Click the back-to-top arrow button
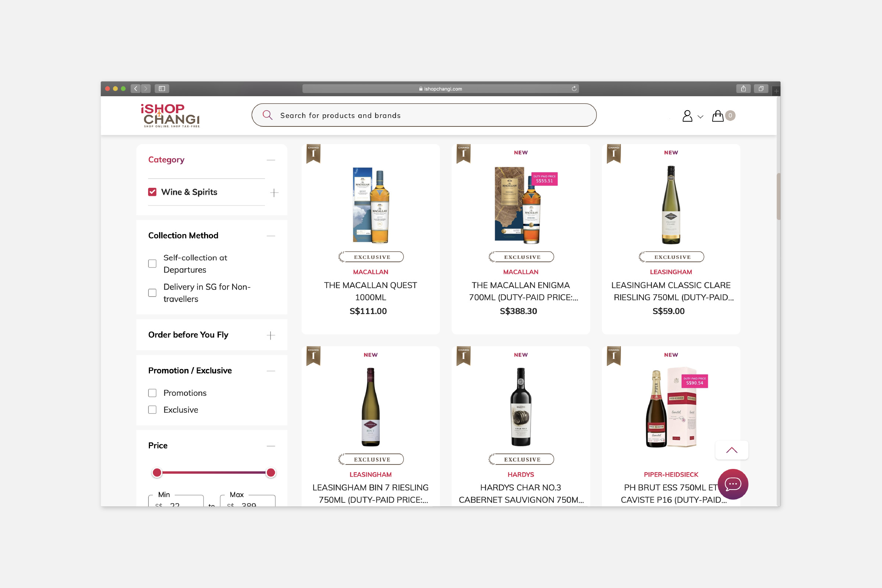Image resolution: width=882 pixels, height=588 pixels. (x=731, y=450)
